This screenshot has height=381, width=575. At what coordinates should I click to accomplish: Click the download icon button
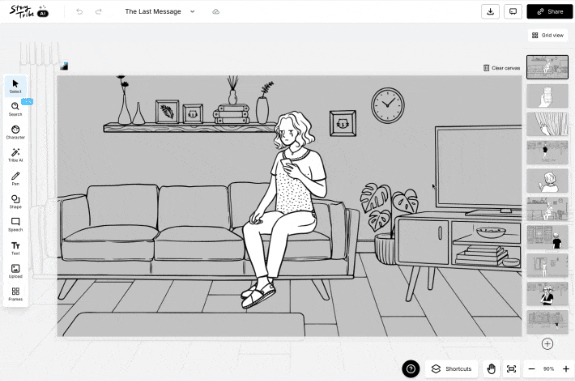coord(490,12)
